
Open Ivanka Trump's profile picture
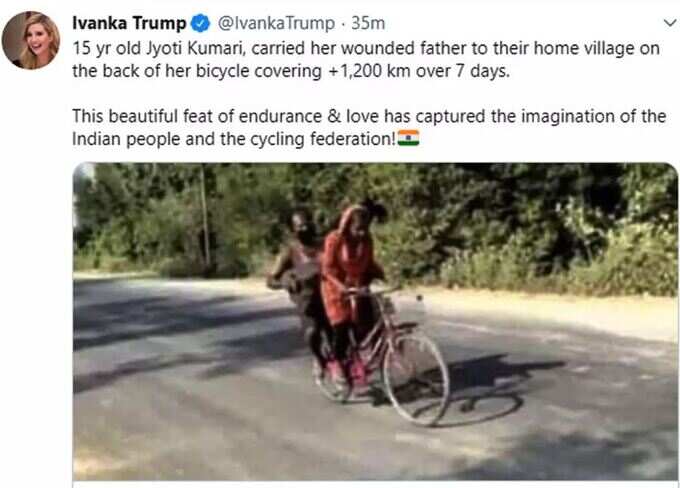click(31, 40)
